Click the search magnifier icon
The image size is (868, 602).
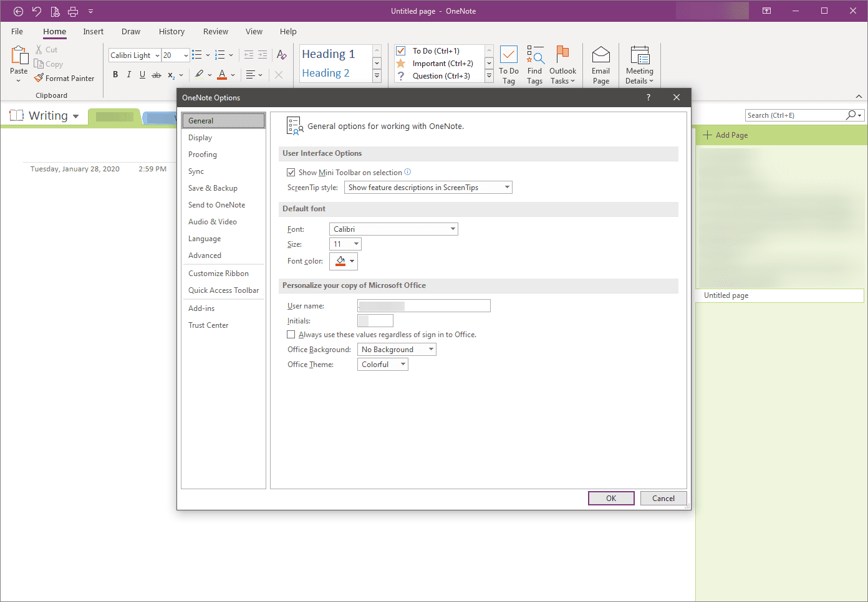[x=851, y=115]
